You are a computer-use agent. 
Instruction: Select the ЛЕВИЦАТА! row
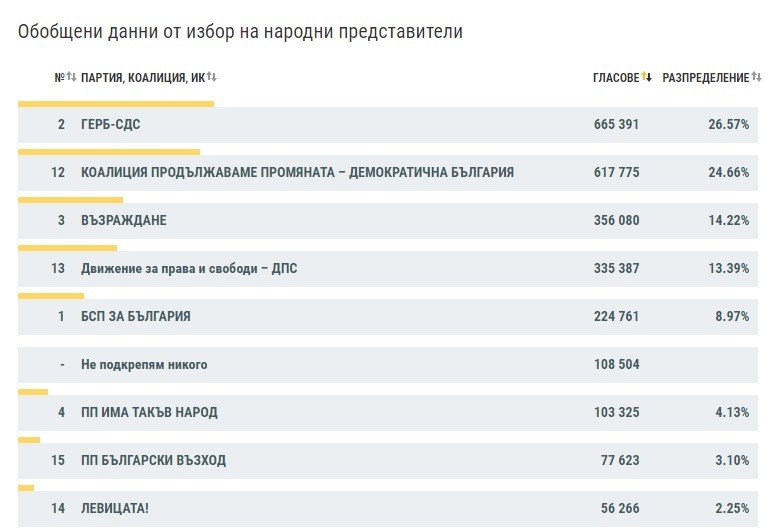(115, 508)
